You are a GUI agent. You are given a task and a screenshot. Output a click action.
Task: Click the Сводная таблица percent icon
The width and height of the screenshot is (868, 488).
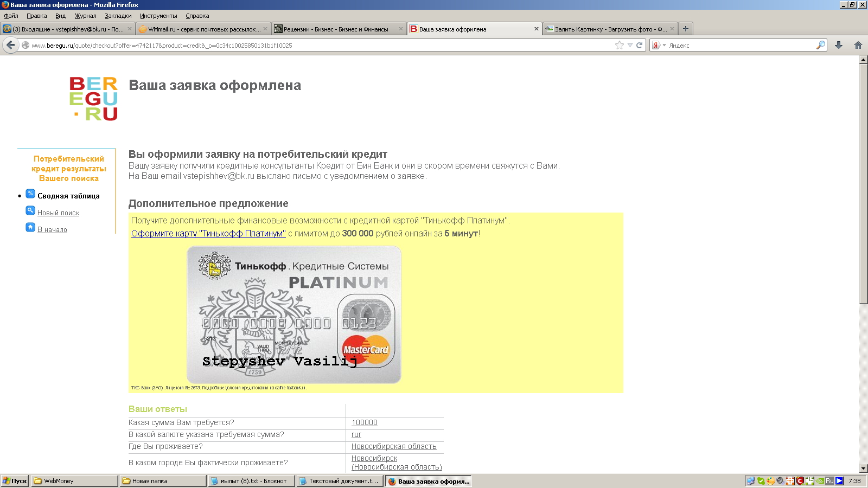pos(30,194)
